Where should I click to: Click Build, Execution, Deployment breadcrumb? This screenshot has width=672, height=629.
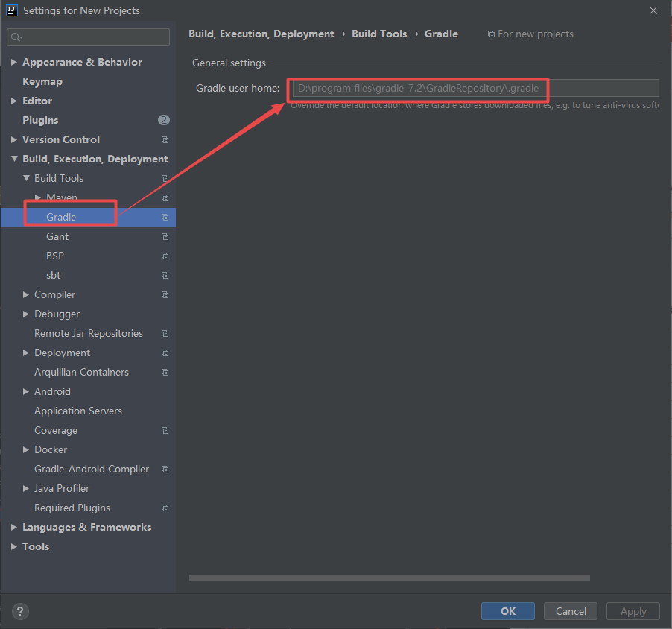coord(261,34)
